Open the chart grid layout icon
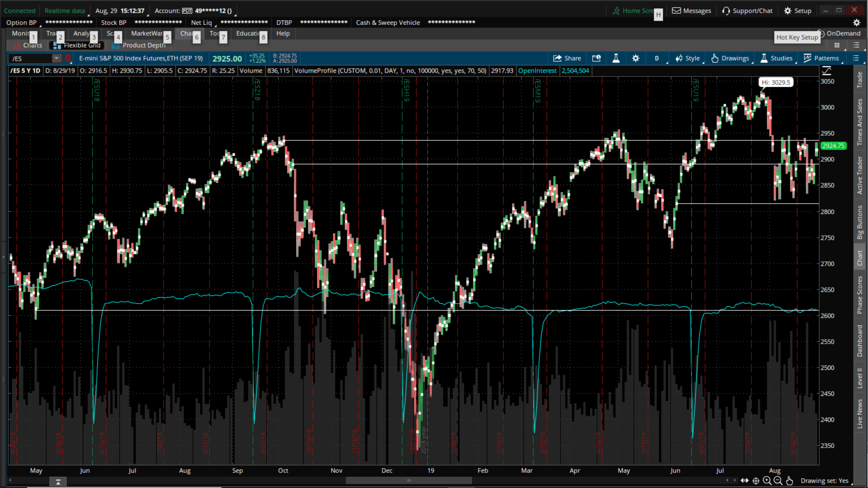Viewport: 868px width, 488px height. pos(837,45)
